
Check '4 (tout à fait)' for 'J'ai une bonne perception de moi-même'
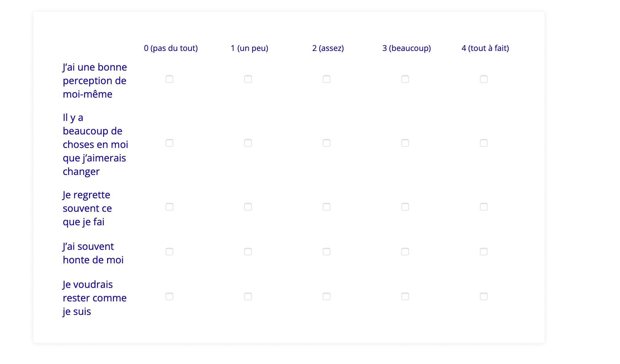point(484,79)
